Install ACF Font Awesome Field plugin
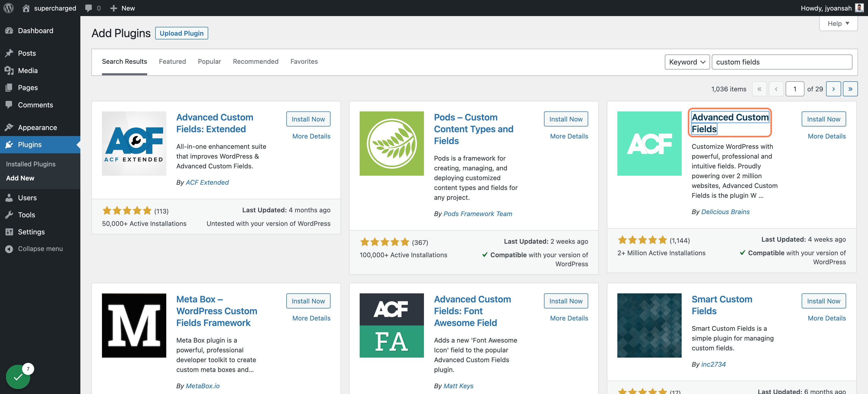 [x=566, y=301]
